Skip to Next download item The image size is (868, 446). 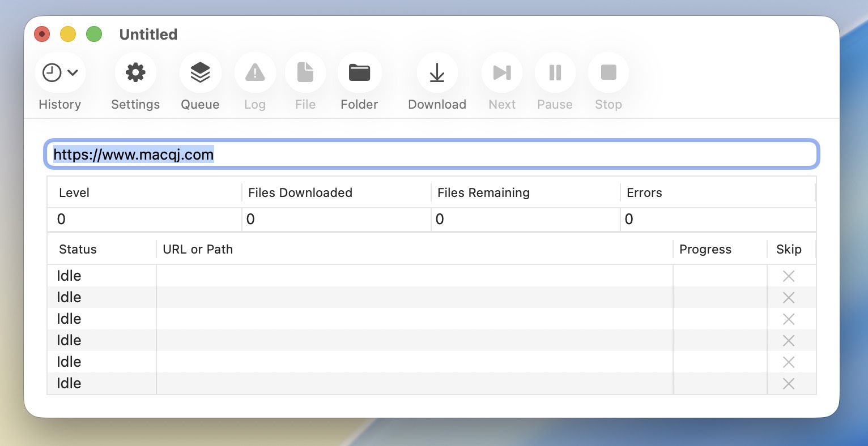[502, 73]
